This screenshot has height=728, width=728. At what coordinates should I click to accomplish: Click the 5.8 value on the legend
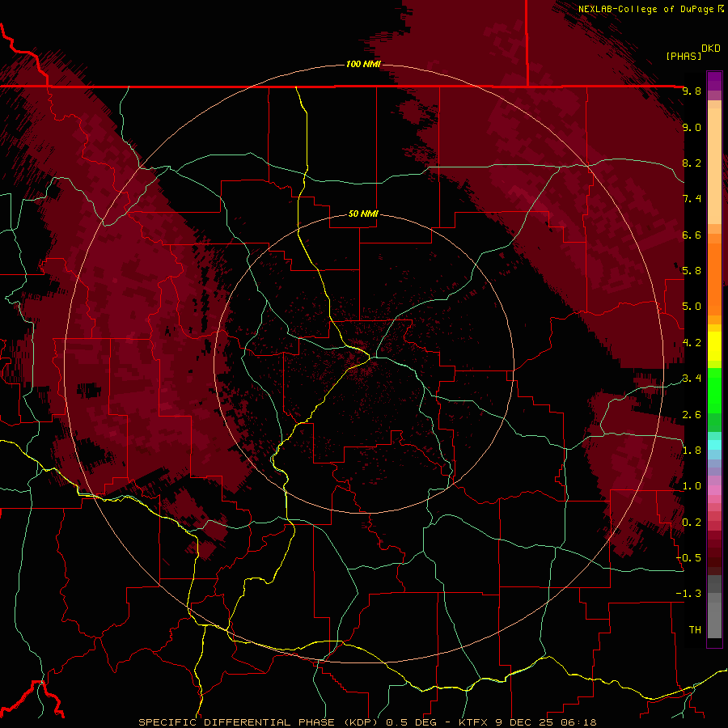click(692, 271)
